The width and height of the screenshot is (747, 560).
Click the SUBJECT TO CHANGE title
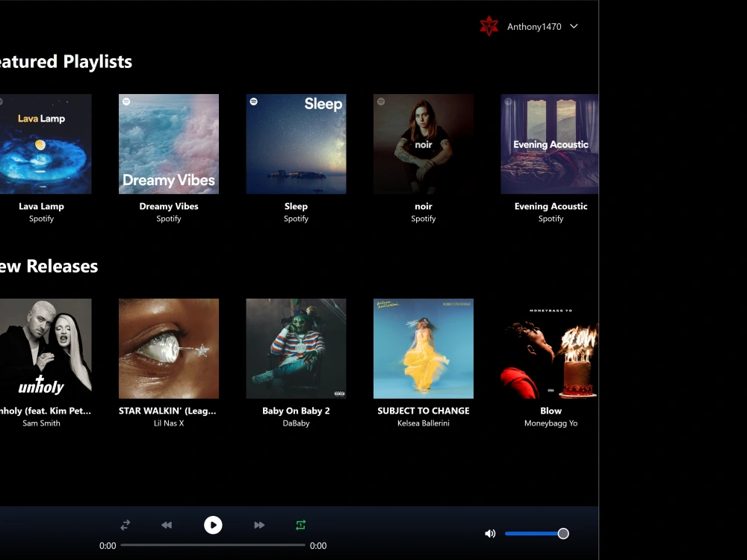click(424, 411)
